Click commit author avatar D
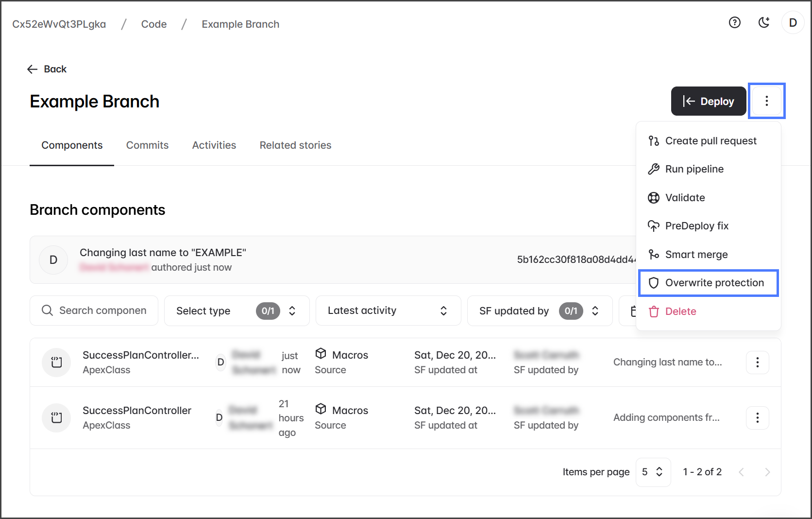812x519 pixels. click(53, 260)
